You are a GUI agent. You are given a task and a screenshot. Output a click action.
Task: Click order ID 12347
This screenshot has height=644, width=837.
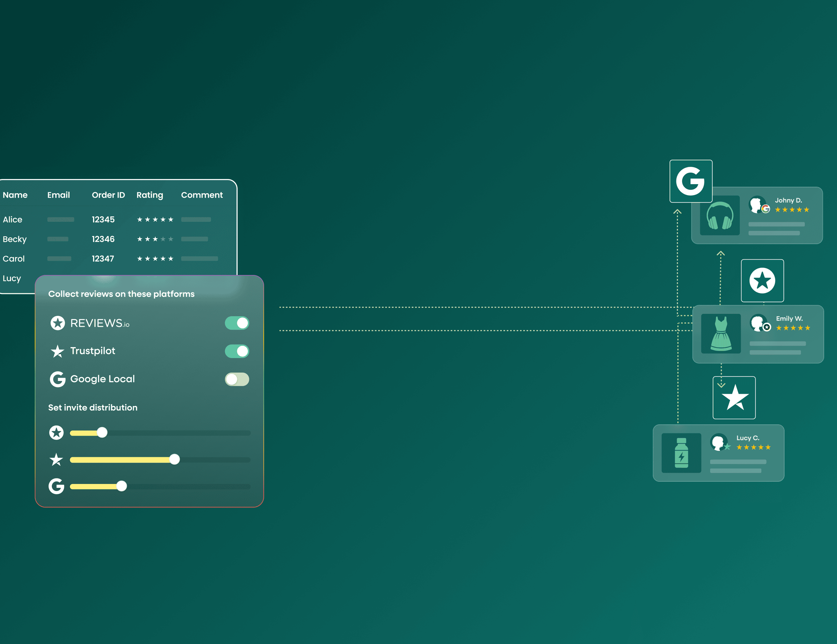coord(103,258)
